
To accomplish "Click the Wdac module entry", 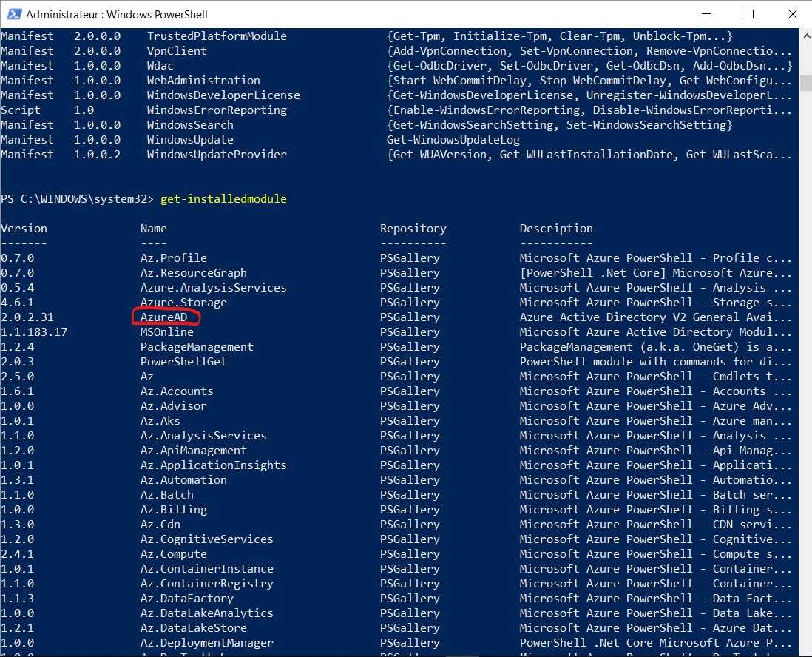I will click(x=160, y=66).
